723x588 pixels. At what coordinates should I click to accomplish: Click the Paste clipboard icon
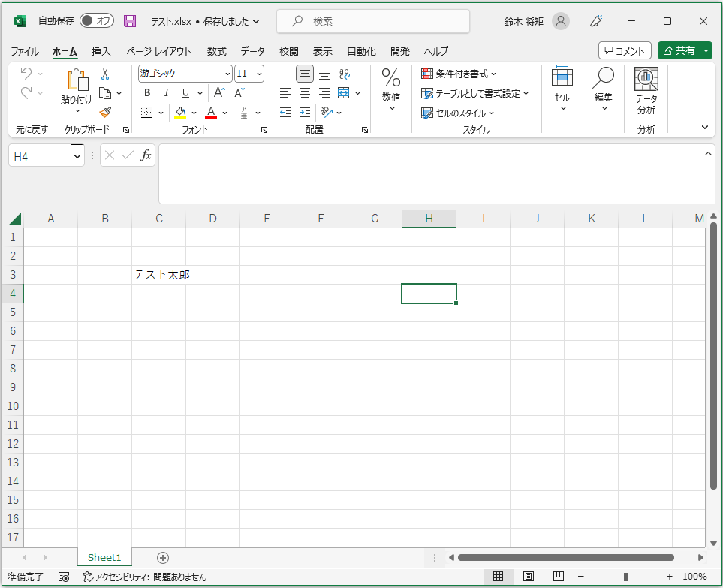(x=77, y=80)
